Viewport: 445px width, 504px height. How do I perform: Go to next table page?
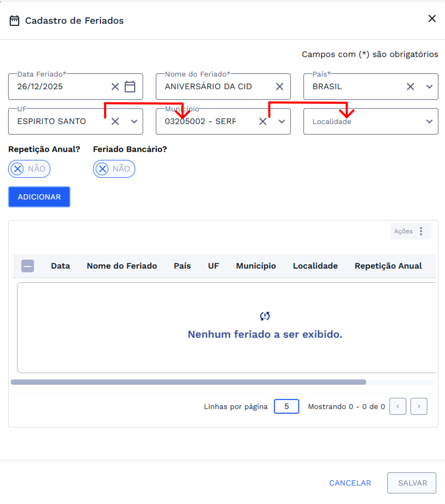pyautogui.click(x=419, y=406)
